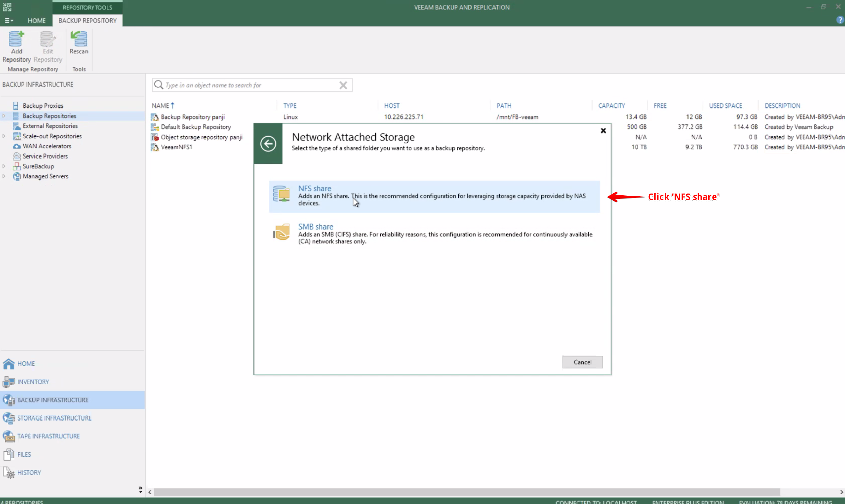Select the SMB share icon
Screen dimensions: 845x504
coord(281,232)
